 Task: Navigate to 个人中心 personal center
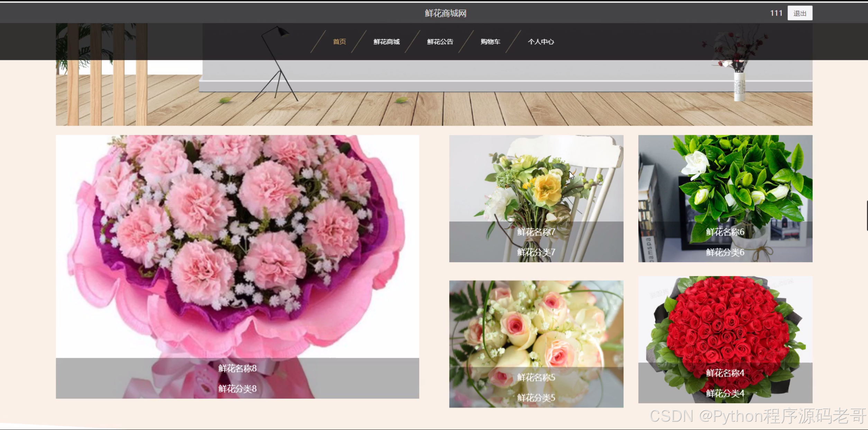point(540,42)
